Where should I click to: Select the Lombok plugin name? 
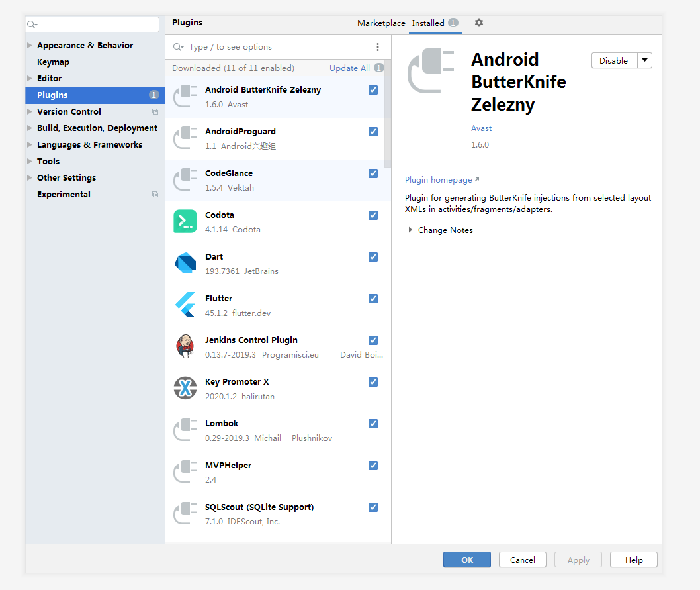click(222, 423)
